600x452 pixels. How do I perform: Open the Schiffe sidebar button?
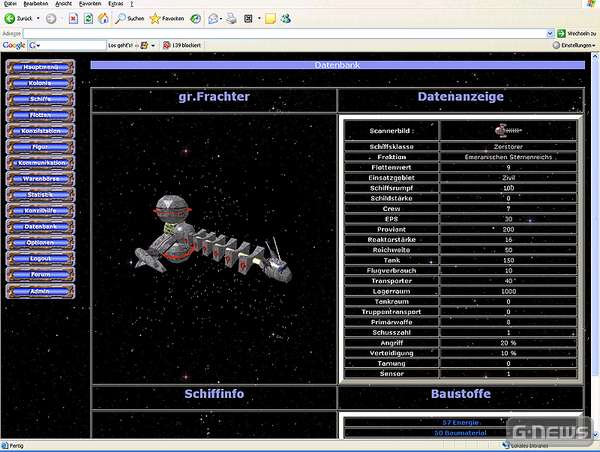[41, 99]
